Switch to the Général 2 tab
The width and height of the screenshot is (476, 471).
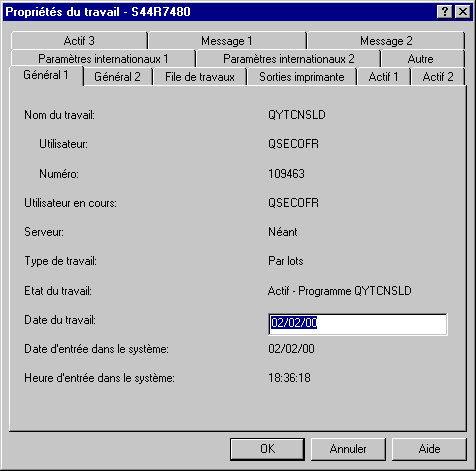(118, 77)
